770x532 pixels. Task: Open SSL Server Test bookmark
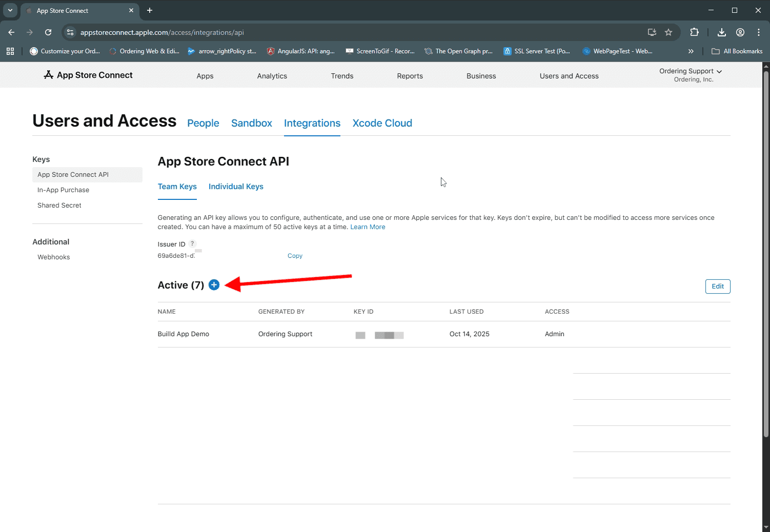pyautogui.click(x=537, y=51)
